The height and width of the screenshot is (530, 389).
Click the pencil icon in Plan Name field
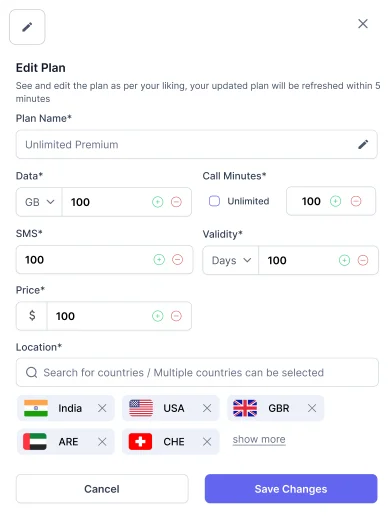(363, 145)
